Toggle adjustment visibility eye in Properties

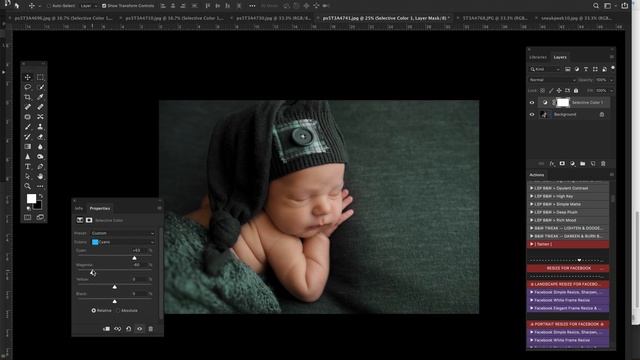pyautogui.click(x=140, y=329)
